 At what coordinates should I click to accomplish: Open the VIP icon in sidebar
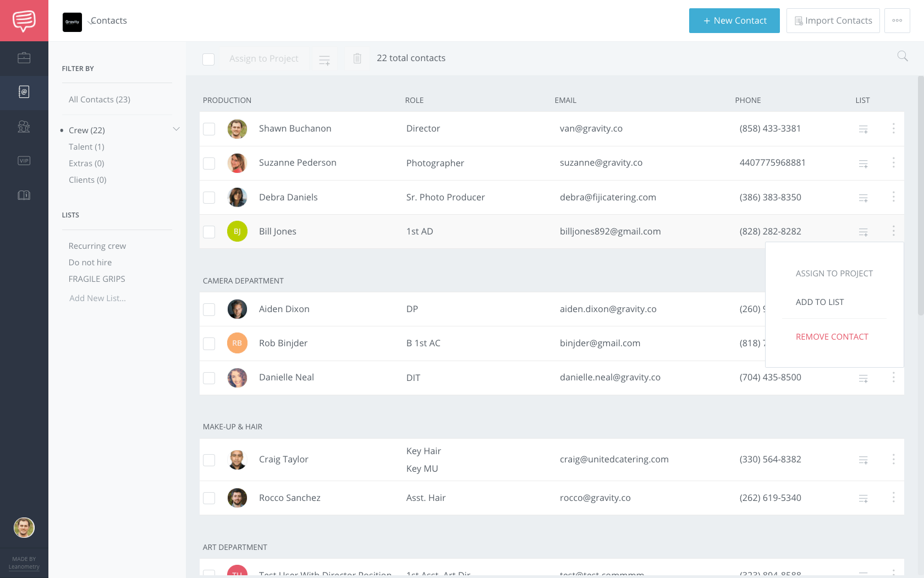24,161
